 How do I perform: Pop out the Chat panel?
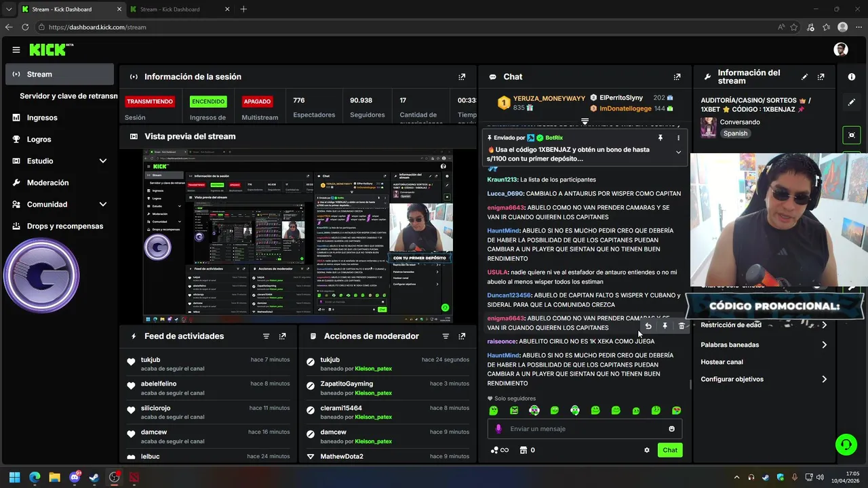pos(677,77)
